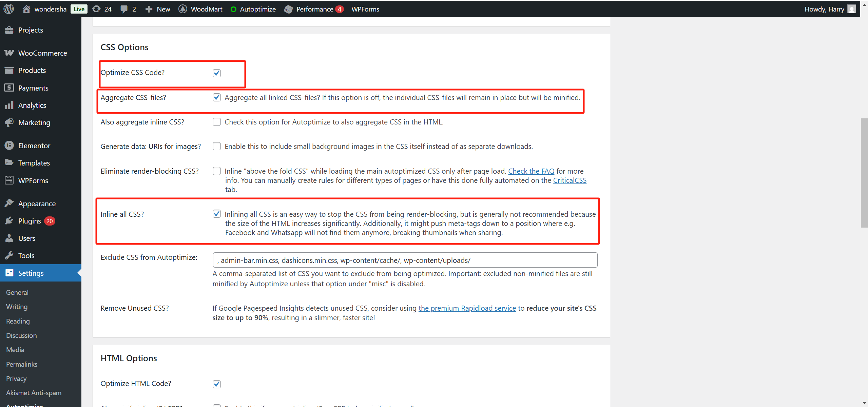Uncheck Optimize CSS Code checkbox
Screen dimensions: 868x407
tap(217, 73)
